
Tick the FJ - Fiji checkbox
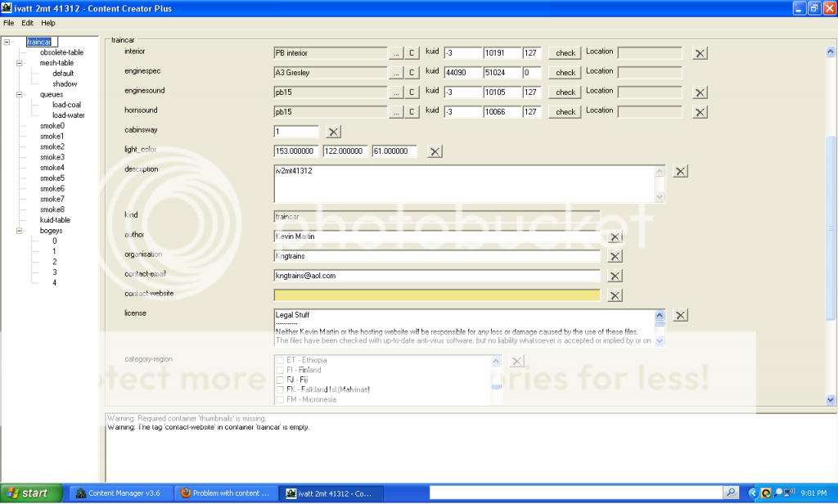tap(280, 380)
